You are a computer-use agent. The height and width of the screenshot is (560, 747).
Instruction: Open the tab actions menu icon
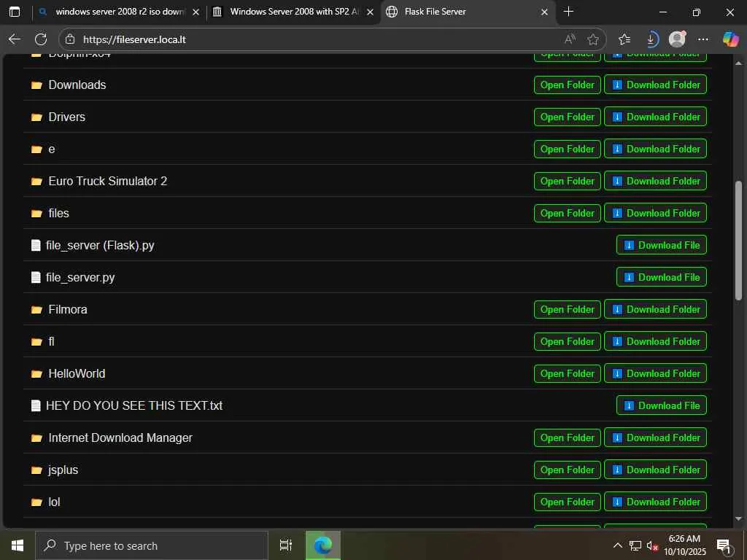15,12
